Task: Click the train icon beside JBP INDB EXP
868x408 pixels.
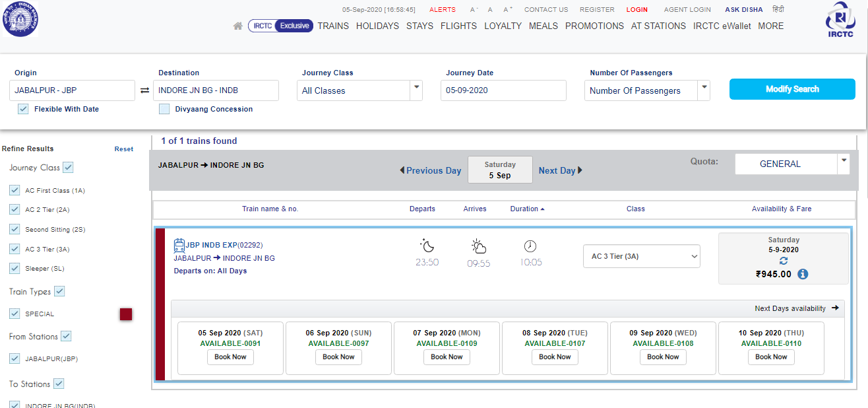Action: (179, 246)
